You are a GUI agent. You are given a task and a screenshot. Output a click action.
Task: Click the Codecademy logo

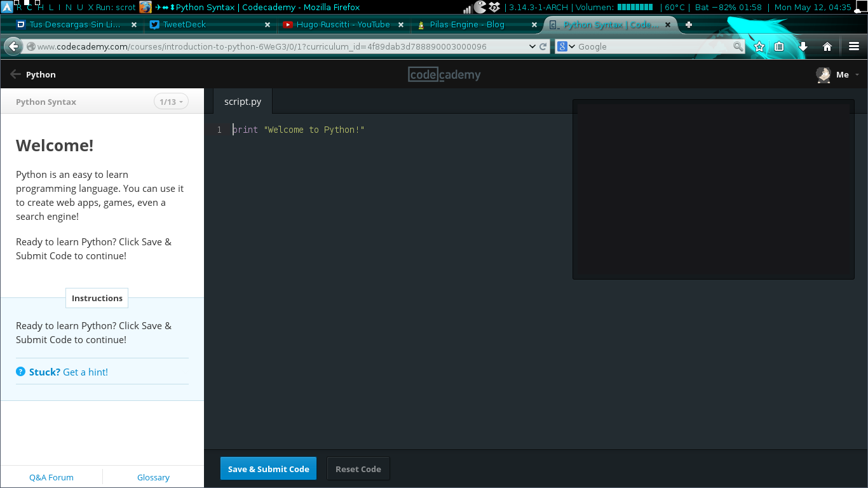click(444, 74)
